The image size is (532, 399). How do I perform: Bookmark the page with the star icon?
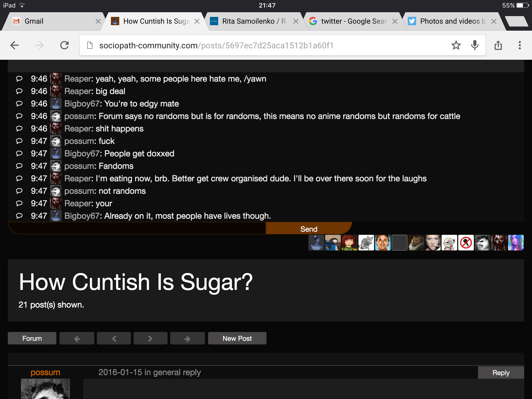456,45
